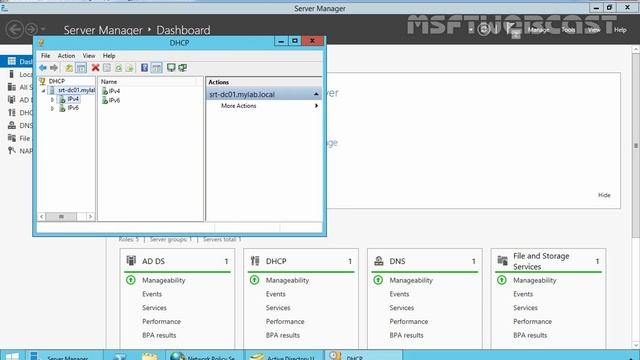Open the File menu in DHCP window

coord(46,56)
